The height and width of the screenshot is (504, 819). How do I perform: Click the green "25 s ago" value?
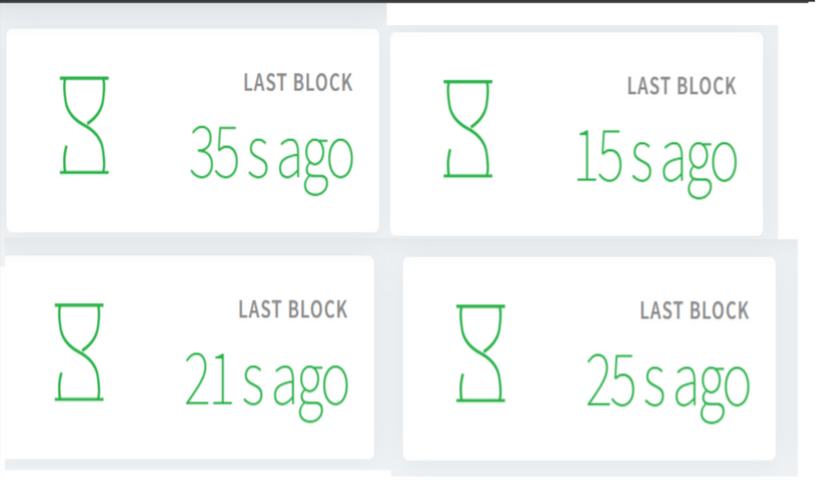click(667, 384)
